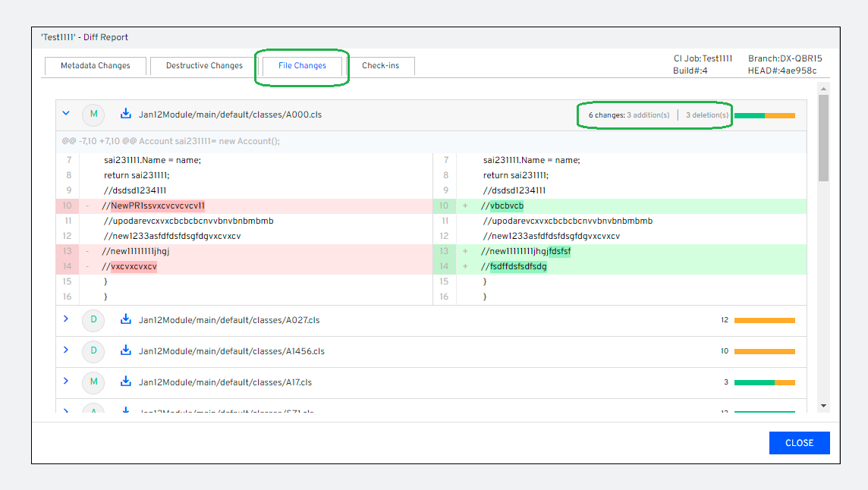The image size is (868, 490).
Task: Collapse the A000.cls diff section
Action: click(x=66, y=114)
